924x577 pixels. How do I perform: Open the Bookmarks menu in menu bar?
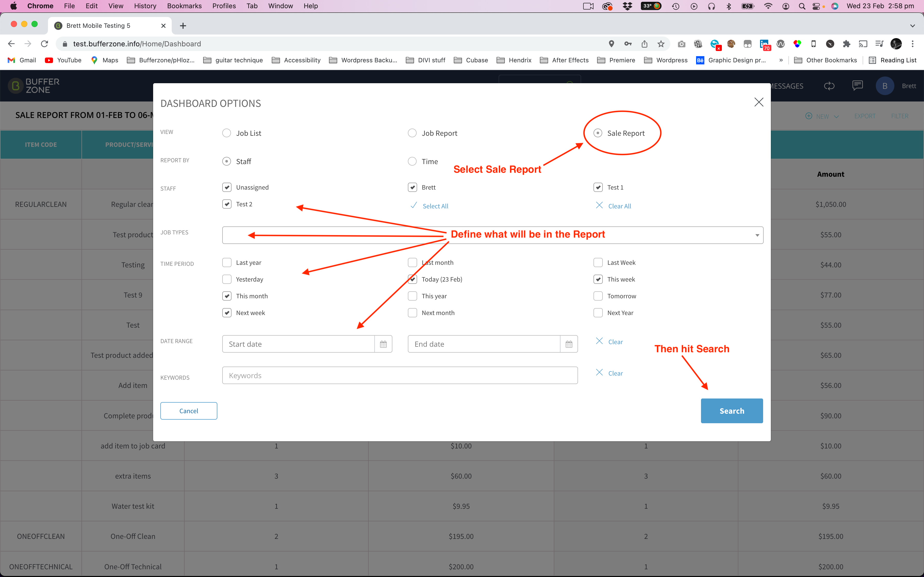pyautogui.click(x=184, y=6)
